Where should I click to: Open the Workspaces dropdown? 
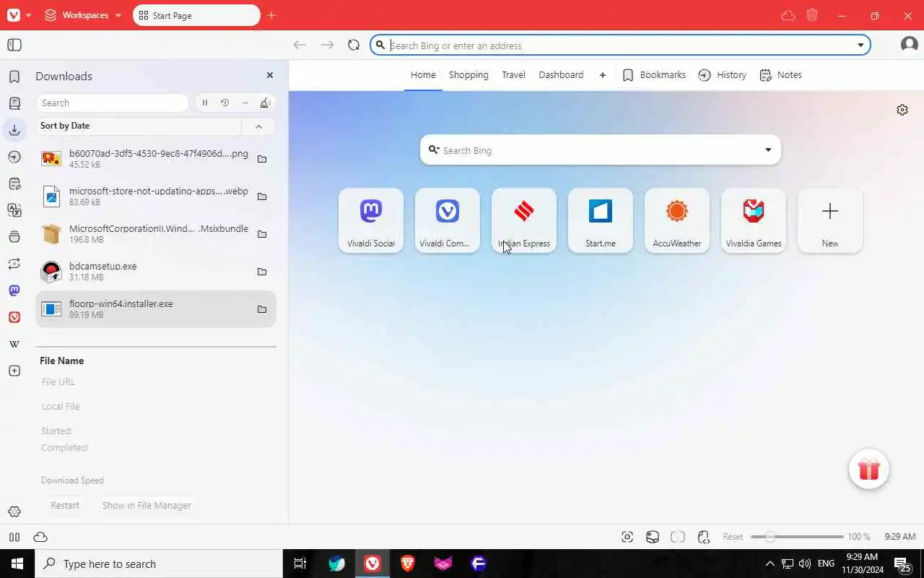(x=82, y=15)
